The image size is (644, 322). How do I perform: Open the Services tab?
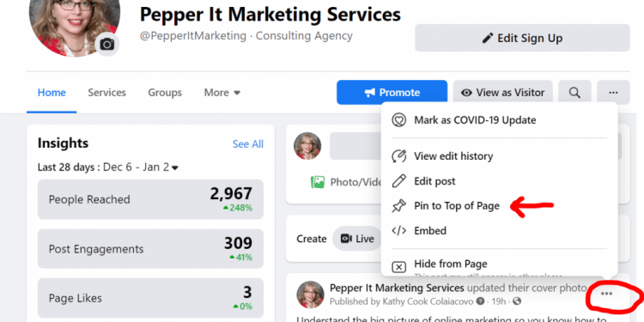106,93
